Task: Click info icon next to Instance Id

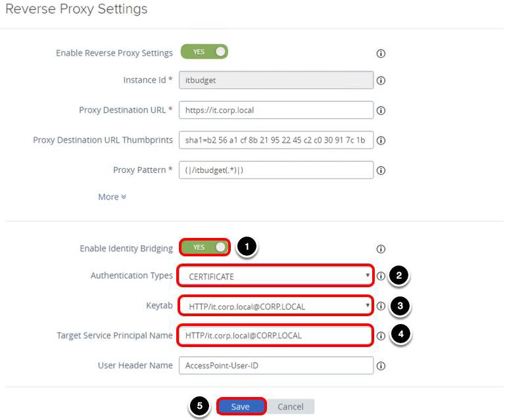Action: [380, 81]
